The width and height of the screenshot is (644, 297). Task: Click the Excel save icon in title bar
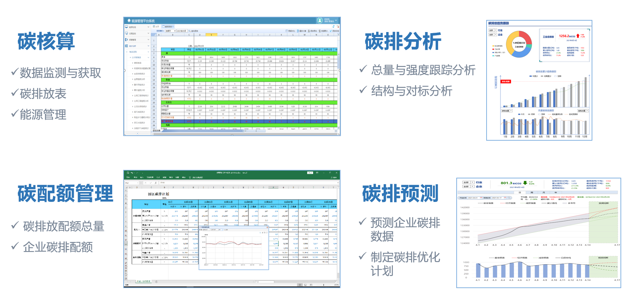coord(128,173)
